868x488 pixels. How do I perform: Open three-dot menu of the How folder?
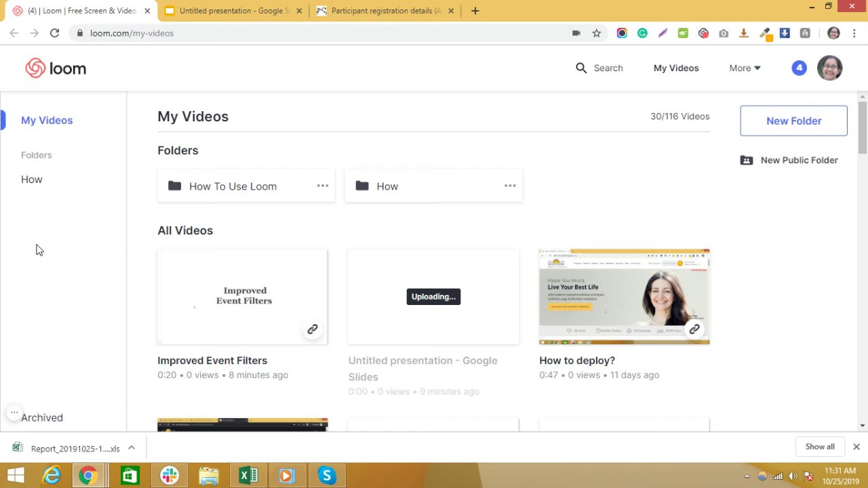click(x=510, y=186)
